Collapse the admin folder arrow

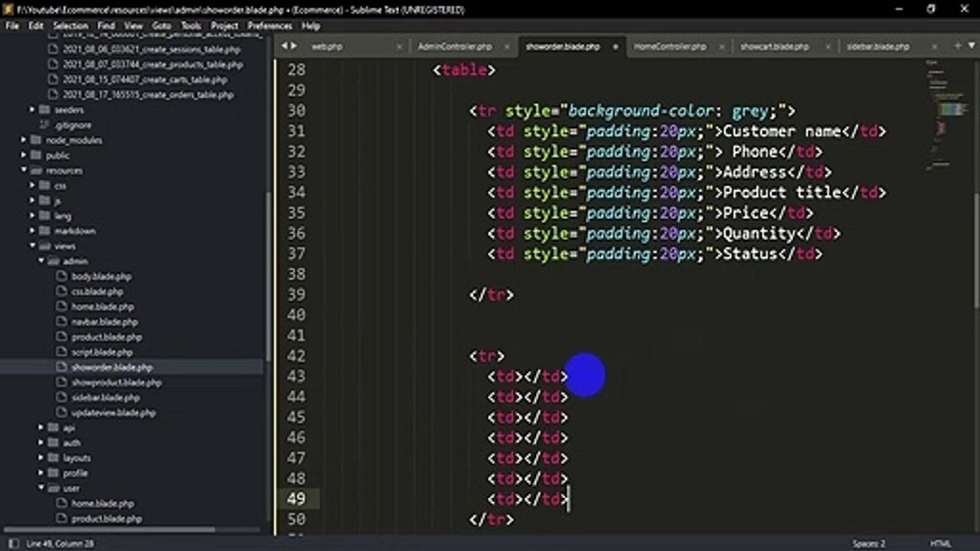41,261
